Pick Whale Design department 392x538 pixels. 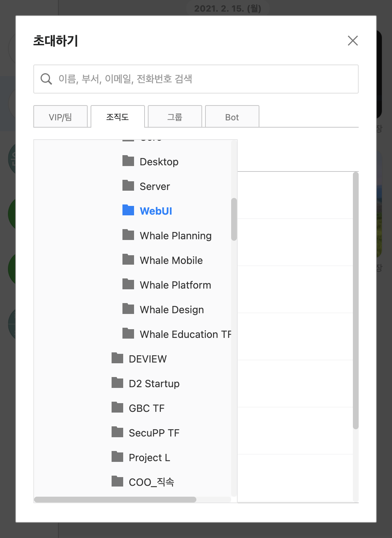pyautogui.click(x=172, y=310)
